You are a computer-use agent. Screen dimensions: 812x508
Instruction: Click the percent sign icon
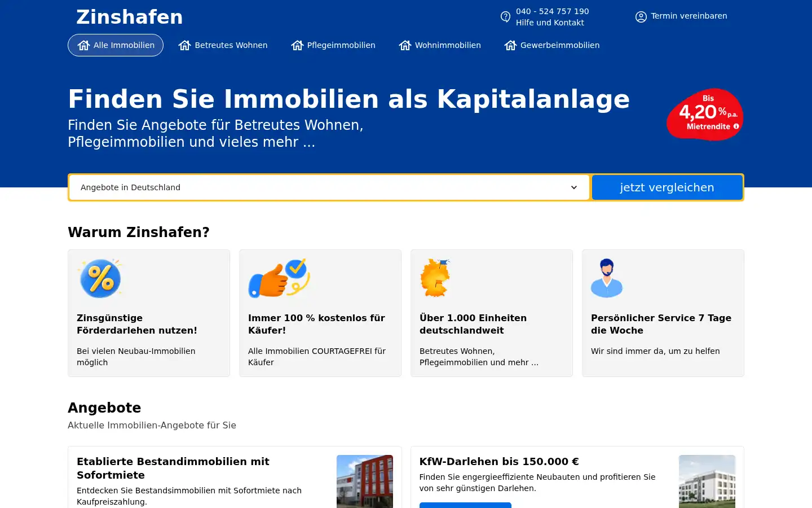pyautogui.click(x=100, y=278)
